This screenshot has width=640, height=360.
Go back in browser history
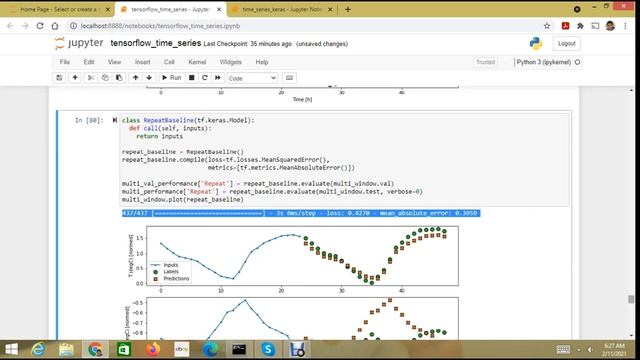[x=10, y=26]
